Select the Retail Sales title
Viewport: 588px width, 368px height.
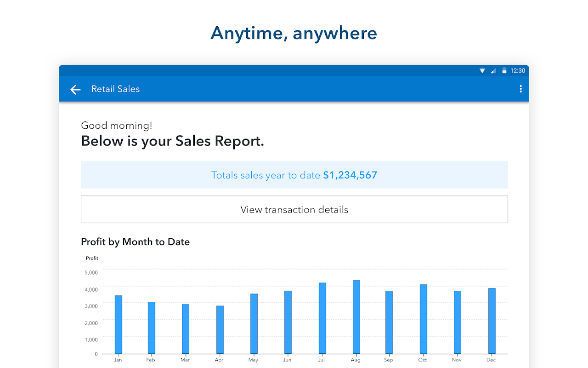click(x=115, y=89)
